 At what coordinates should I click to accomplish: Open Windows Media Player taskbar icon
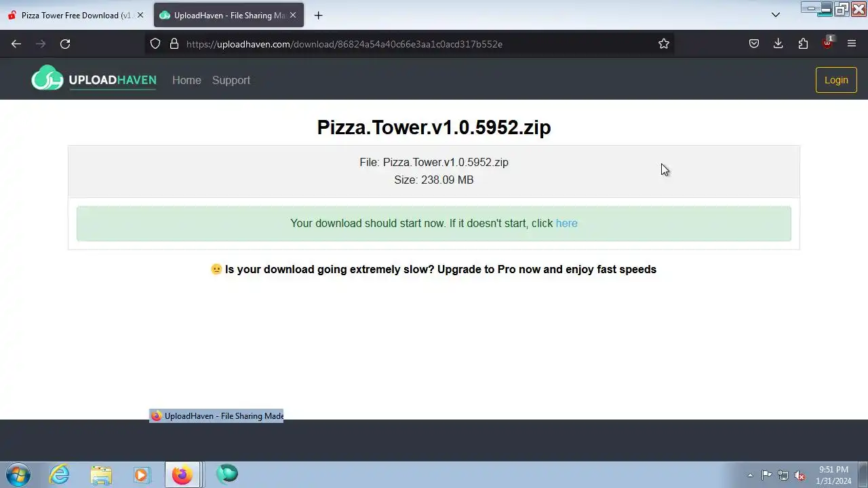(142, 474)
